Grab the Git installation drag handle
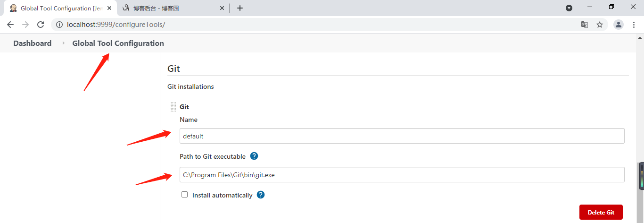The width and height of the screenshot is (644, 223). tap(173, 107)
